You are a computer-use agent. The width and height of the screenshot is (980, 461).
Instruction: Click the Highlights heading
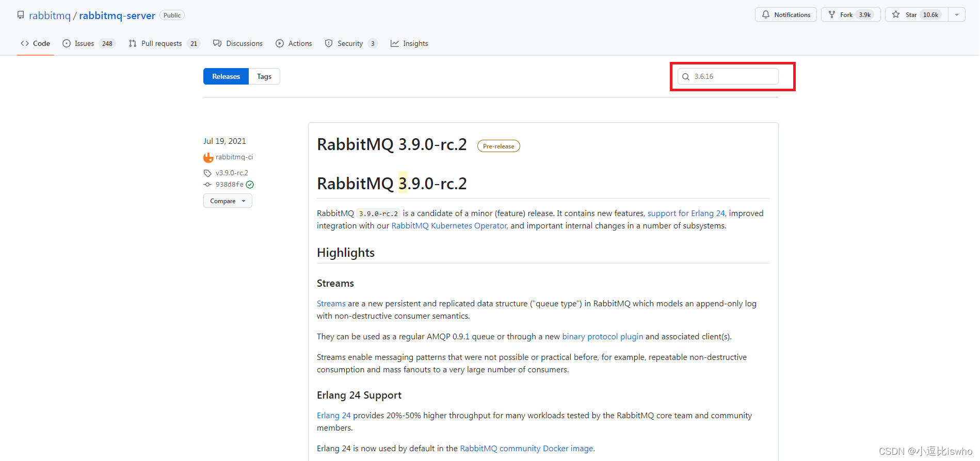[346, 253]
